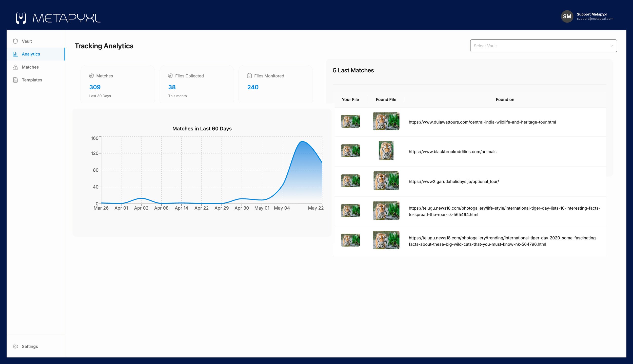Click the 240 files monitored count
Viewport: 633px width, 364px height.
(x=253, y=87)
